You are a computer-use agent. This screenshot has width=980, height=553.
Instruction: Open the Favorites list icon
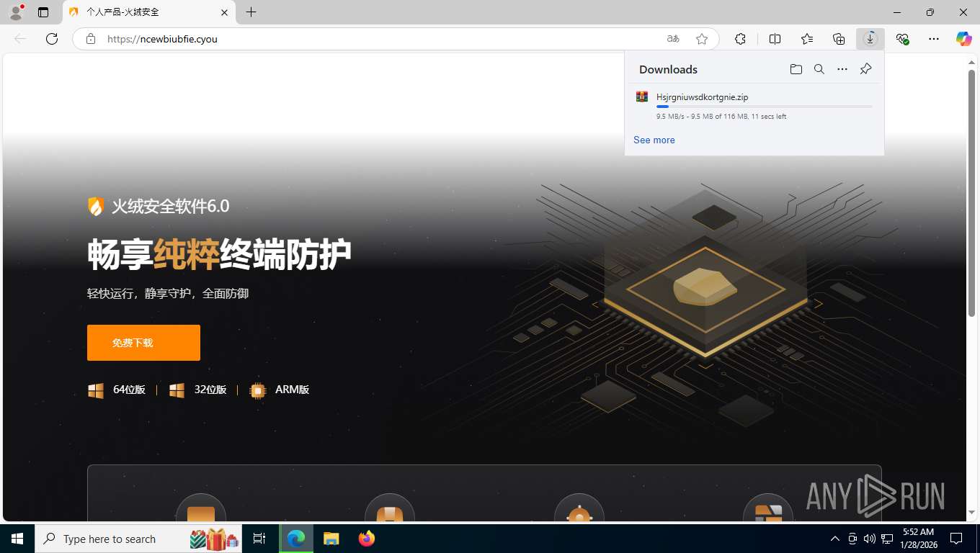807,39
